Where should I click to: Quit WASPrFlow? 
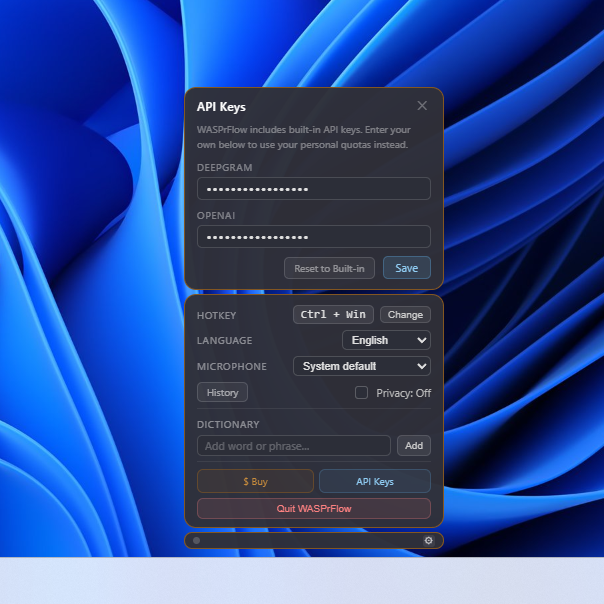[x=314, y=508]
